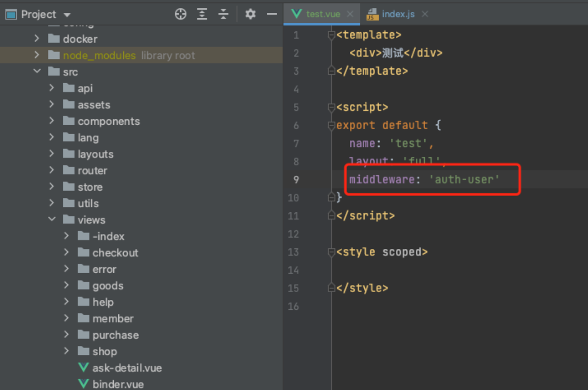Click the Expand All icon in Project toolbar
588x390 pixels.
pyautogui.click(x=202, y=14)
